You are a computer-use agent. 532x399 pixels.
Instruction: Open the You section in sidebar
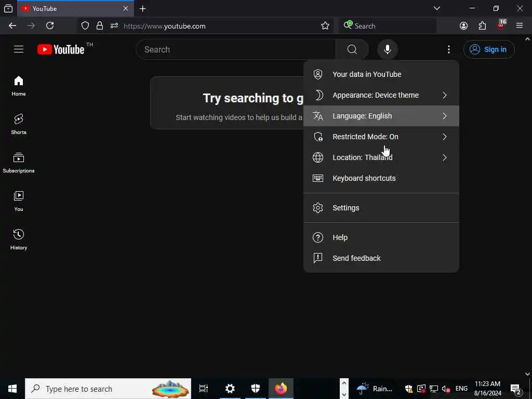[x=19, y=201]
